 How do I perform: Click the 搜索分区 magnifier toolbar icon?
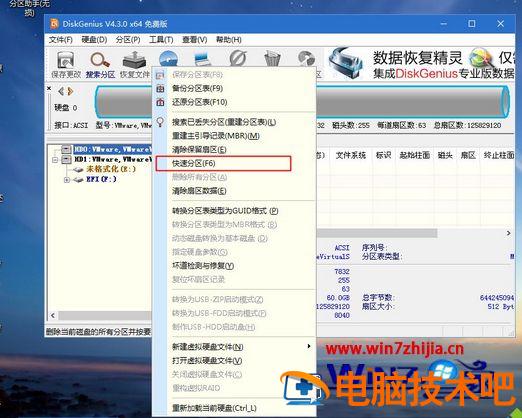(100, 65)
